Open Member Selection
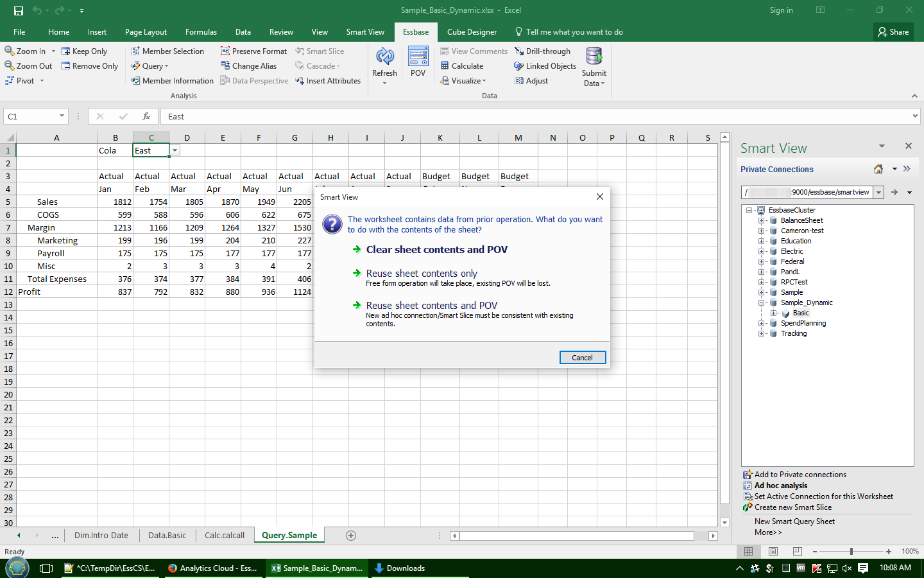The image size is (924, 578). [167, 51]
